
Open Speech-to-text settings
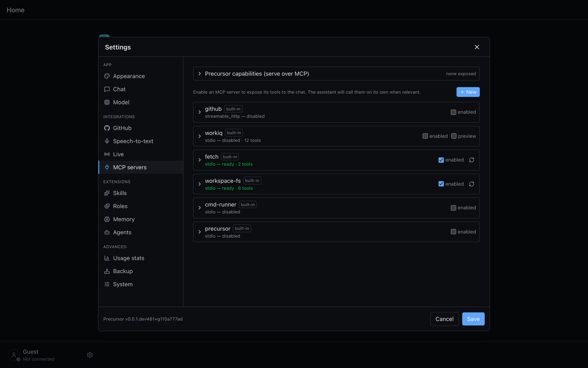tap(141, 141)
